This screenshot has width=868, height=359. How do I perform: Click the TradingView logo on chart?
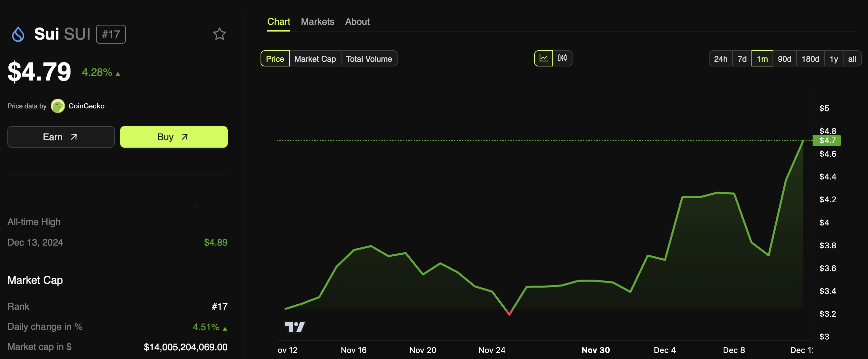point(294,327)
